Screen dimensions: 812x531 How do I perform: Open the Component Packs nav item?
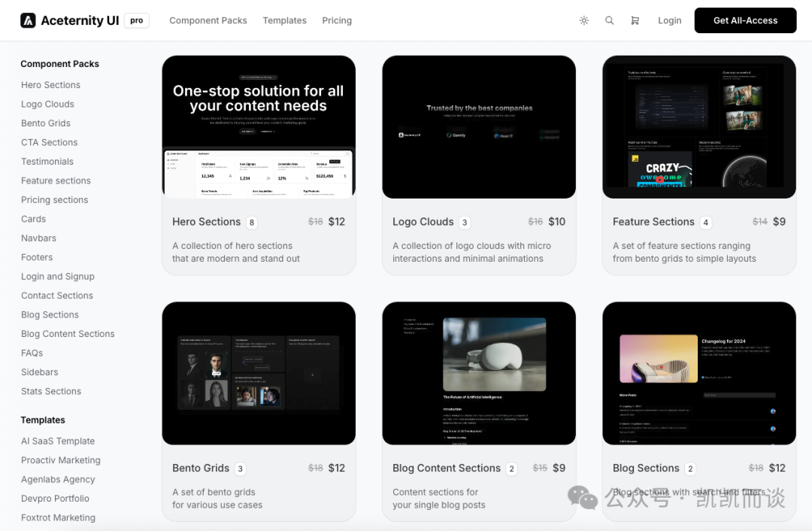click(208, 21)
